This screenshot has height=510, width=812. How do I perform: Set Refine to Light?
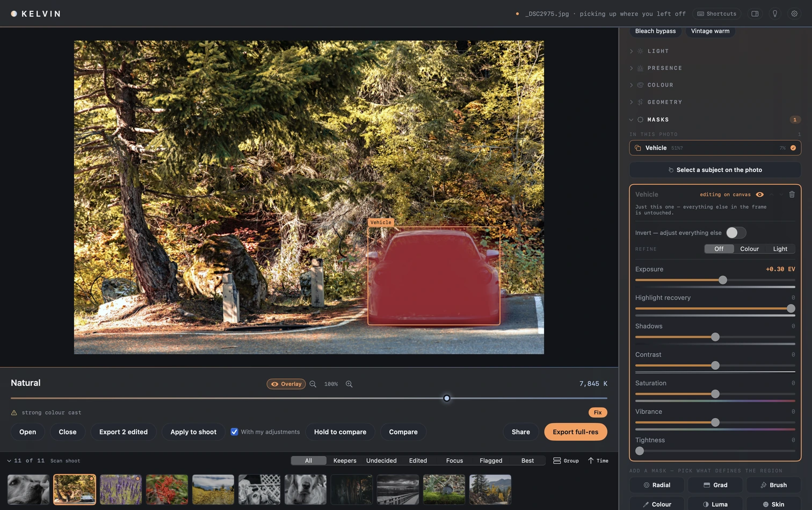pos(780,249)
